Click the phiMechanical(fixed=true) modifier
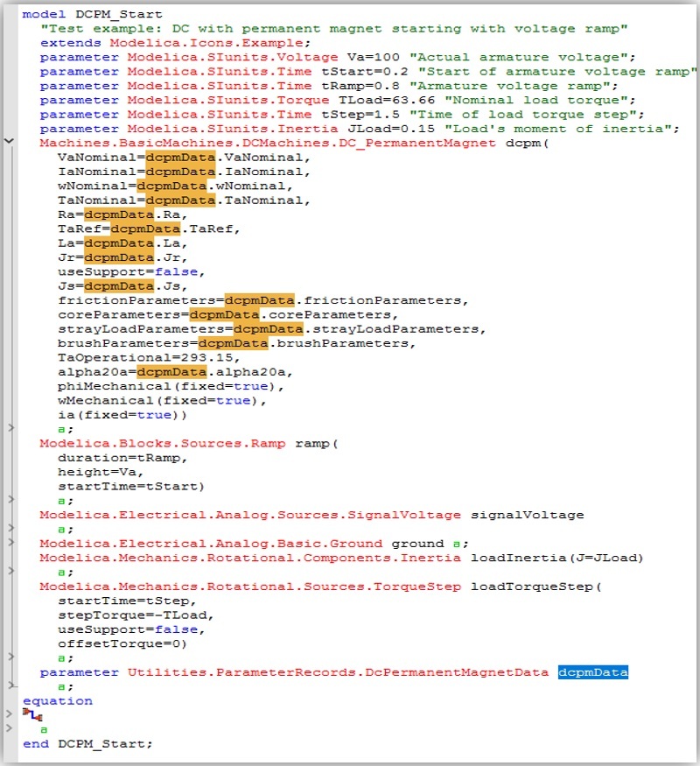Viewport: 700px width, 766px height. [167, 386]
